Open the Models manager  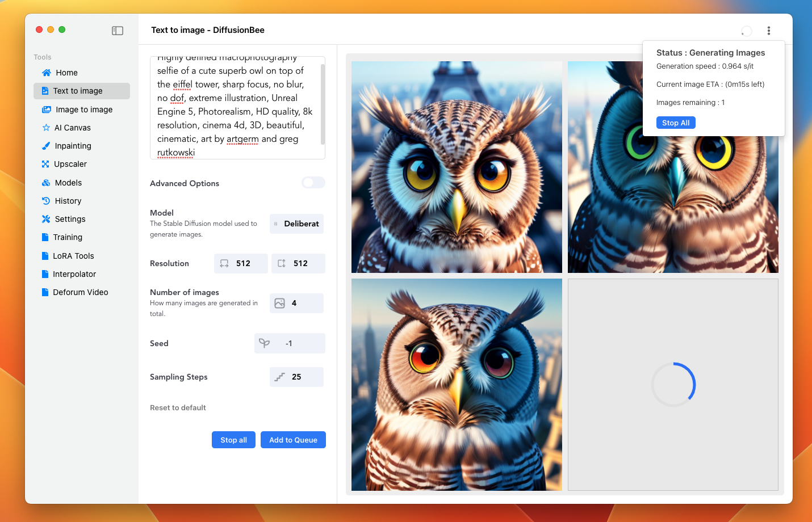pyautogui.click(x=68, y=182)
